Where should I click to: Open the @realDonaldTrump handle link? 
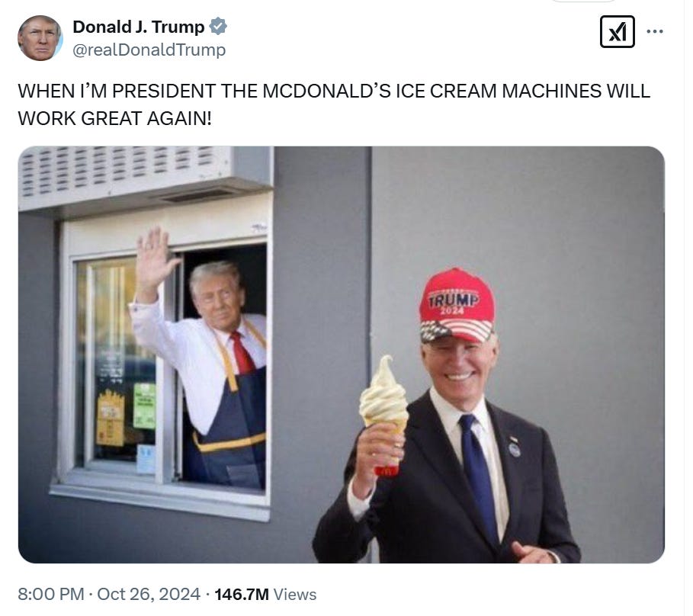coord(149,50)
